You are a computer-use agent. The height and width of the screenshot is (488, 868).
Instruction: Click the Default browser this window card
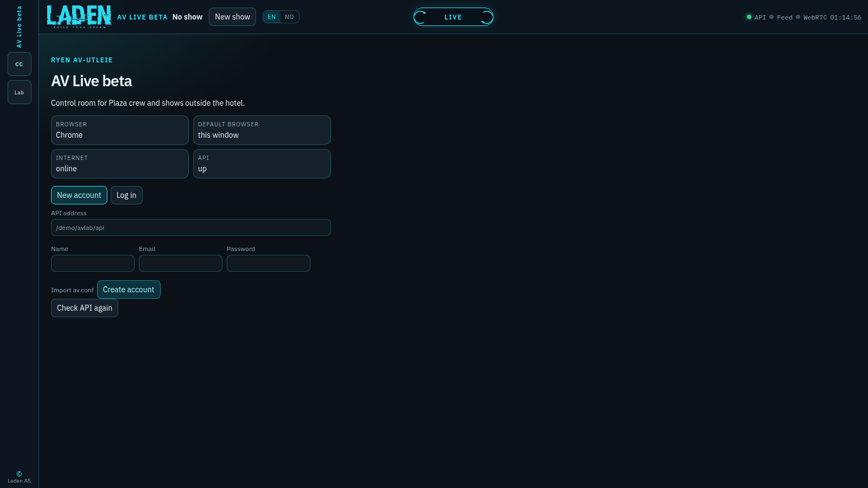(x=262, y=130)
